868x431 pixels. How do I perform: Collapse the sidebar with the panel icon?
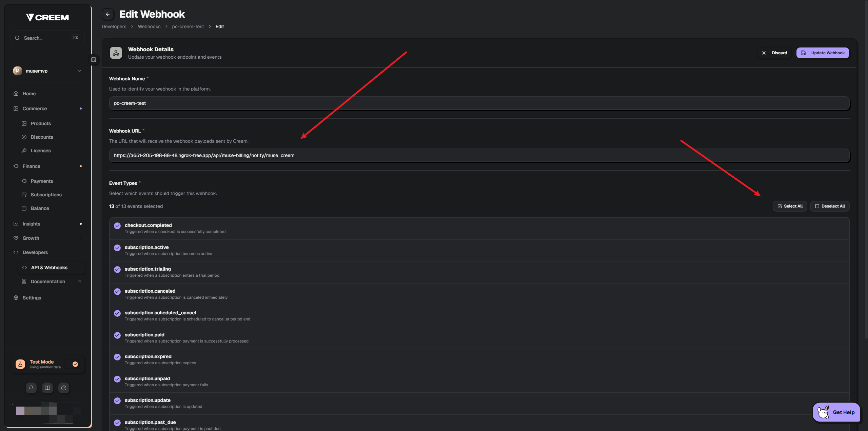click(94, 60)
